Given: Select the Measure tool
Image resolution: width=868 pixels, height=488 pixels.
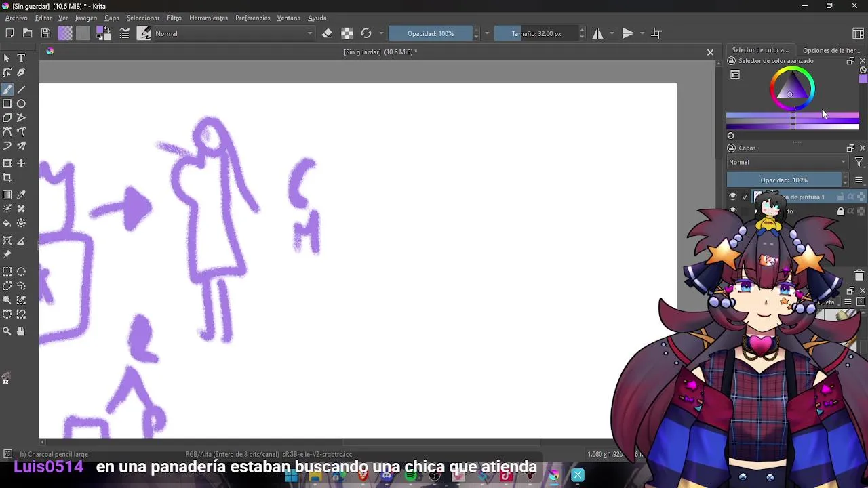Looking at the screenshot, I should pos(21,241).
